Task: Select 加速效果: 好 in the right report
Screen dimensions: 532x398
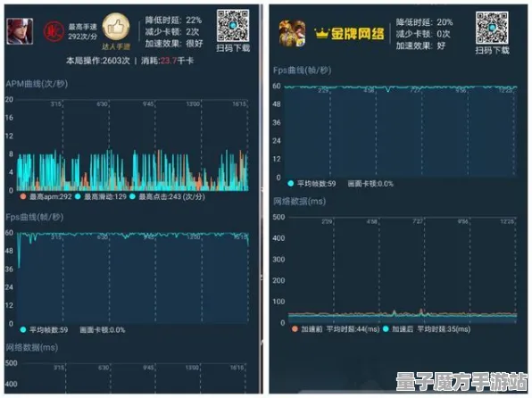Action: click(x=420, y=46)
